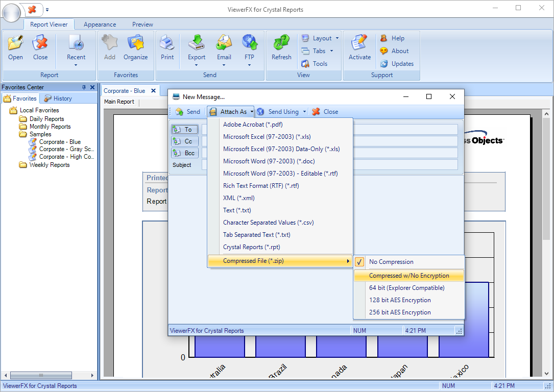The width and height of the screenshot is (554, 392).
Task: Switch to the Preview ribbon tab
Action: (x=142, y=24)
